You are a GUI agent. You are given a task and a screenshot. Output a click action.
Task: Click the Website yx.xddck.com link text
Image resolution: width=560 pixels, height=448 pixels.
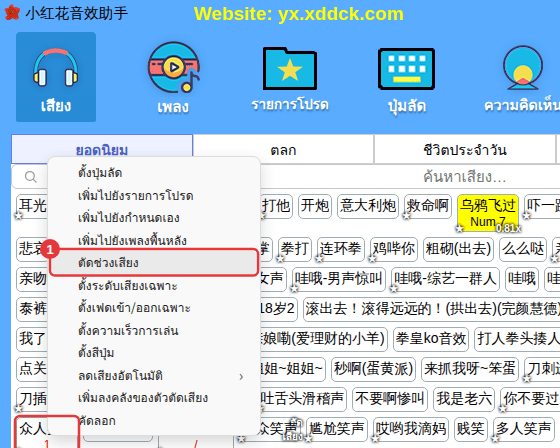[299, 14]
